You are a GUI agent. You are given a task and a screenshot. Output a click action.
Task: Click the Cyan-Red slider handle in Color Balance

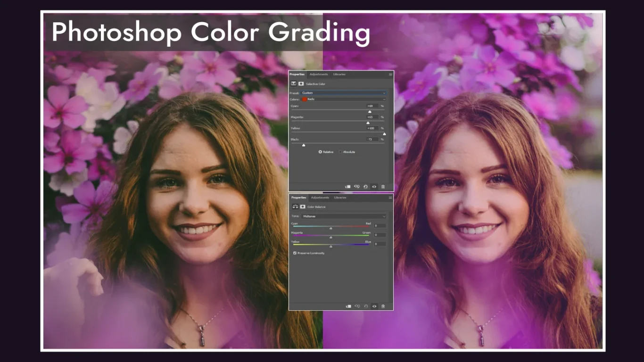click(x=330, y=228)
